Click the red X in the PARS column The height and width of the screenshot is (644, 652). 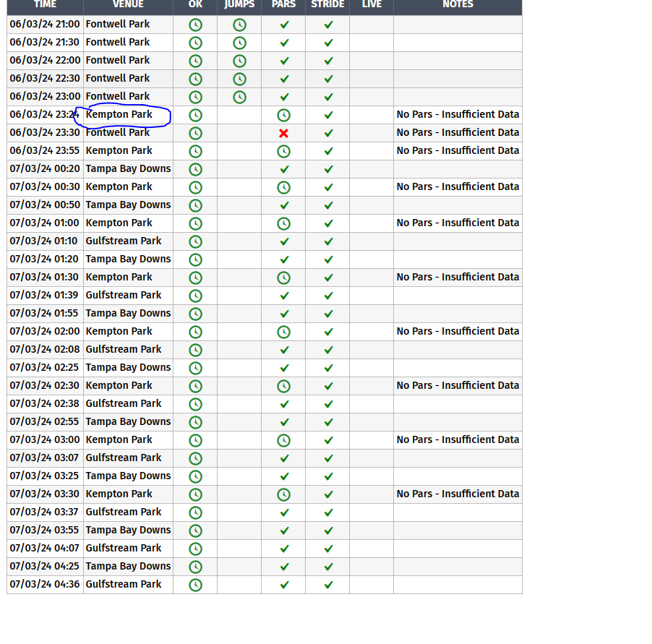point(283,133)
